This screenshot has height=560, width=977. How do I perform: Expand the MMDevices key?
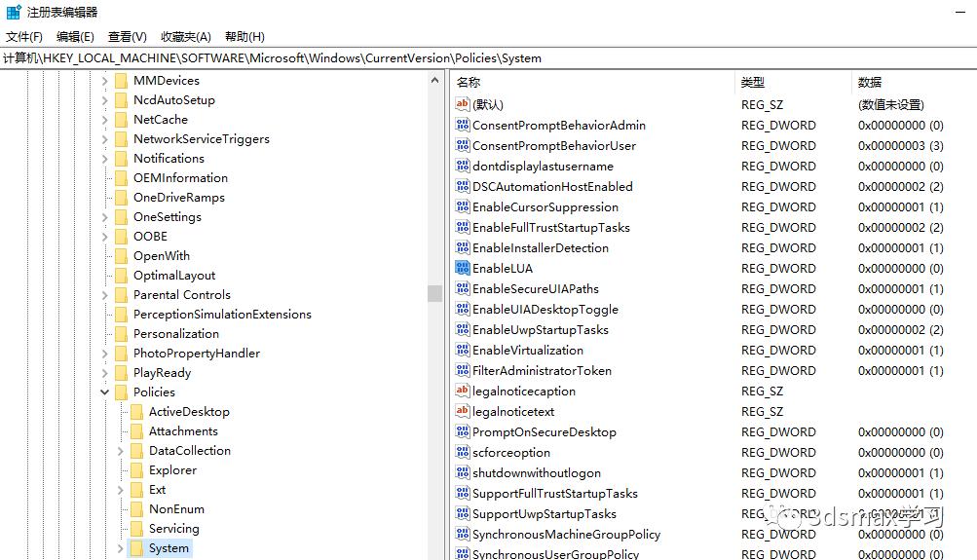(104, 81)
